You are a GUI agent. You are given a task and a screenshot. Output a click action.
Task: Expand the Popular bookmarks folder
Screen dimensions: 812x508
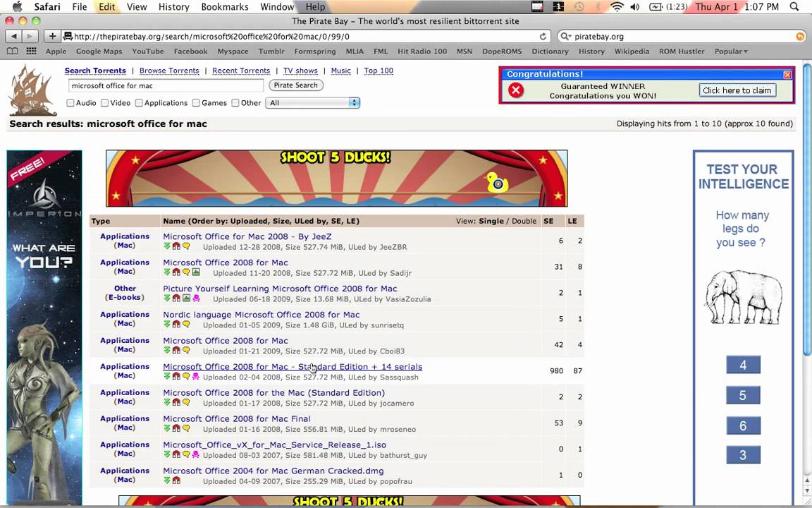click(731, 52)
